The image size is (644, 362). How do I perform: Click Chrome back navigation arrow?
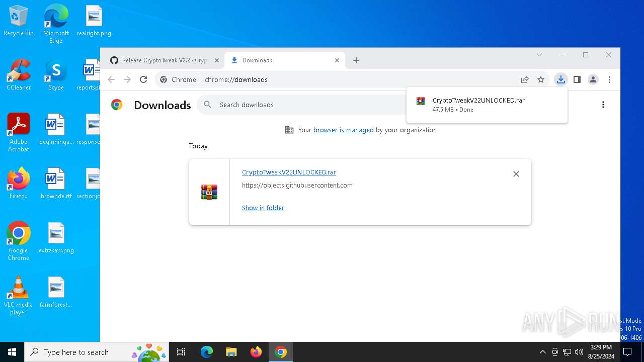(x=112, y=79)
